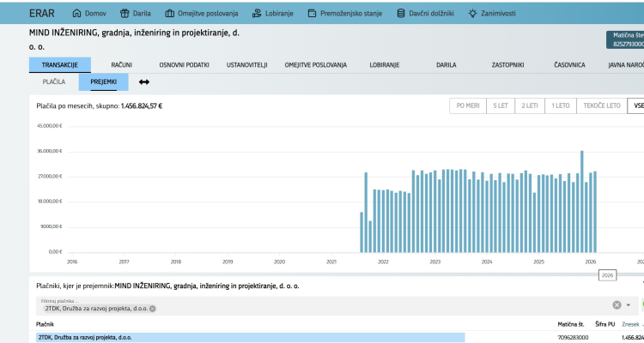Click the Zanimivosti lightbulb icon
The image size is (644, 343).
(473, 13)
